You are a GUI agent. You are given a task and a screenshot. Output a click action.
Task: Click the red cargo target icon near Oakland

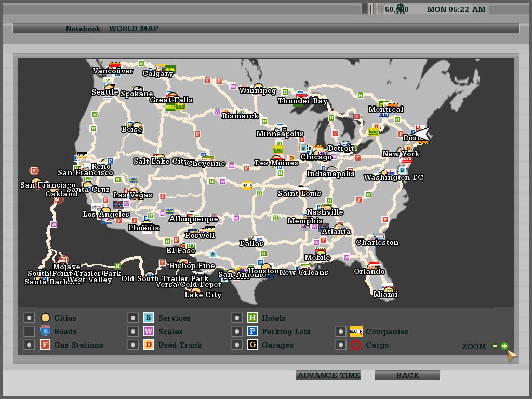point(59,199)
